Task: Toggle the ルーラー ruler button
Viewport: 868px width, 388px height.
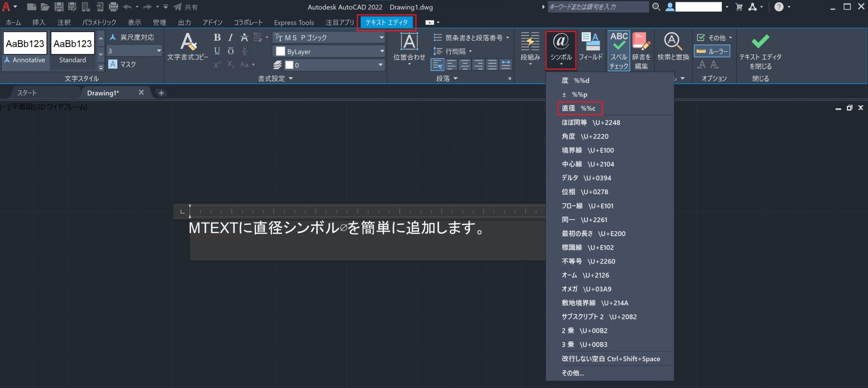Action: (x=712, y=52)
